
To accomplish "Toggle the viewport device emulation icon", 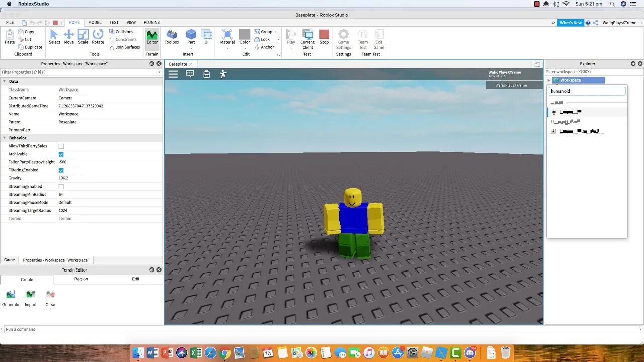I will tap(537, 64).
